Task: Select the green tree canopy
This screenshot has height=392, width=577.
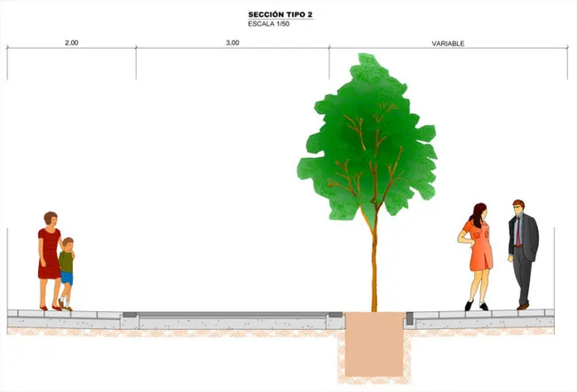Action: (x=367, y=137)
